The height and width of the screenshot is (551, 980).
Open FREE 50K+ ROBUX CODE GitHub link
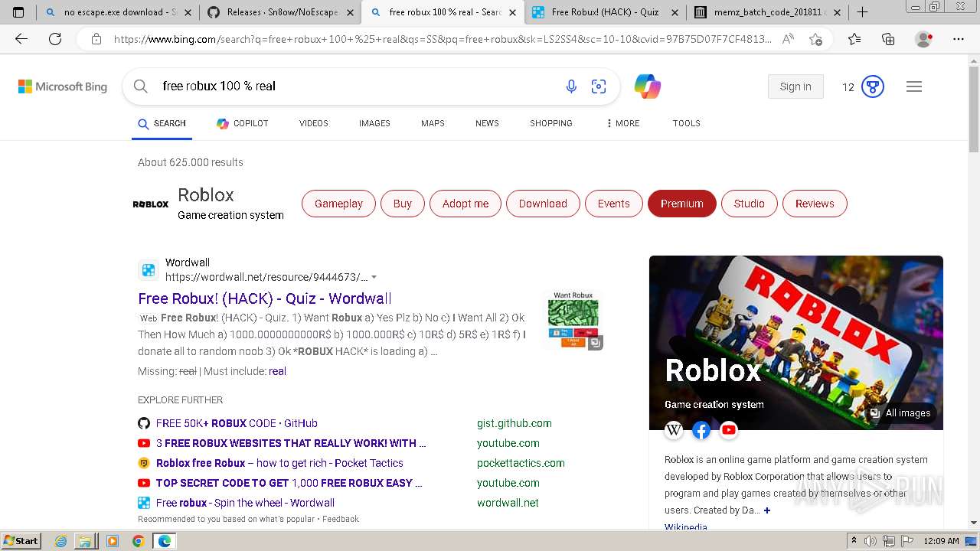(x=237, y=423)
